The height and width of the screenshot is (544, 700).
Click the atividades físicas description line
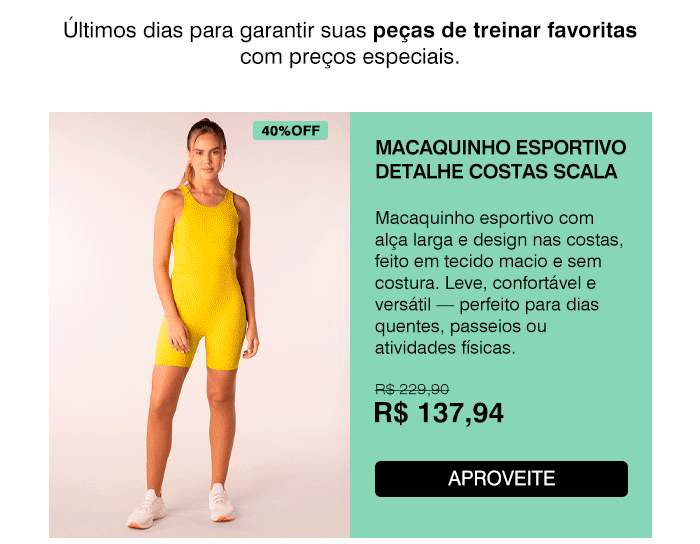(x=445, y=348)
